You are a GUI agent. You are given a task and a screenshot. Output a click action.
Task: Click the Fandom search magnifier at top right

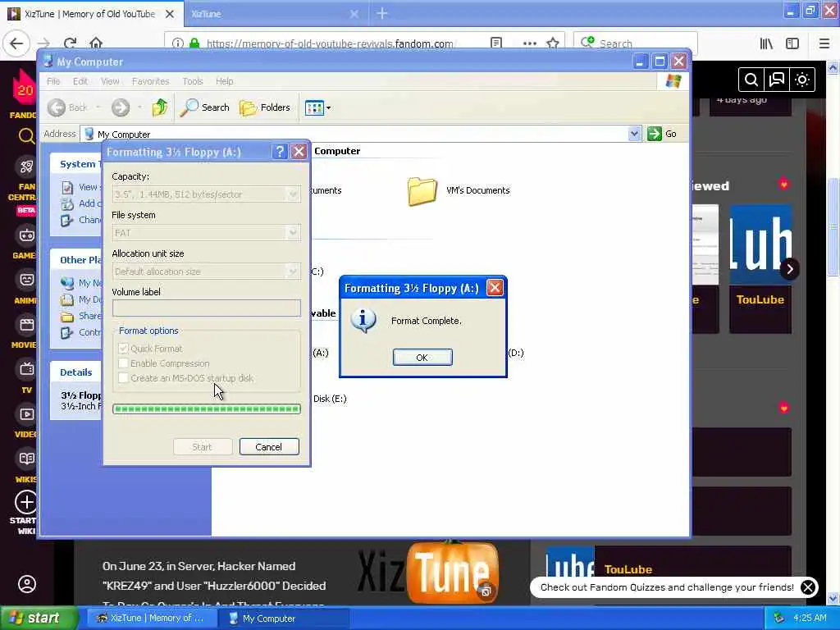coord(751,80)
